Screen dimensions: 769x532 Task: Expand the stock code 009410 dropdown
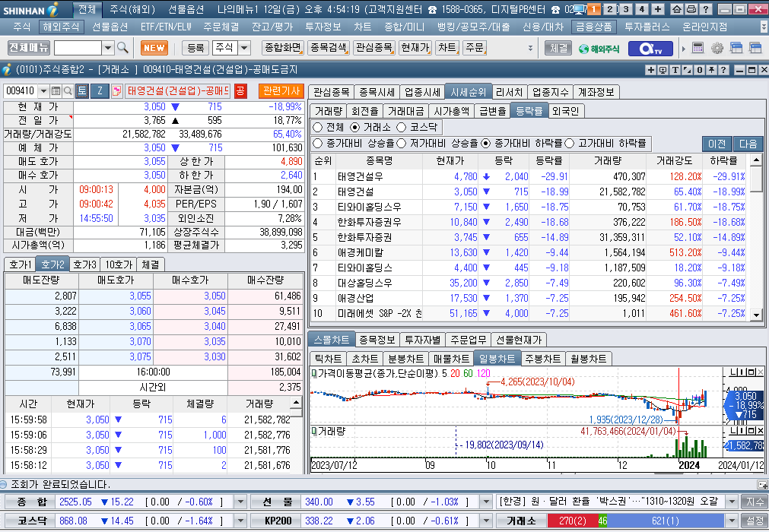point(43,90)
